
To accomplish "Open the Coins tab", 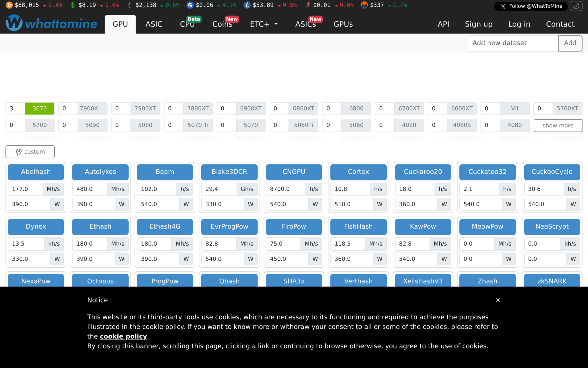I will point(222,24).
